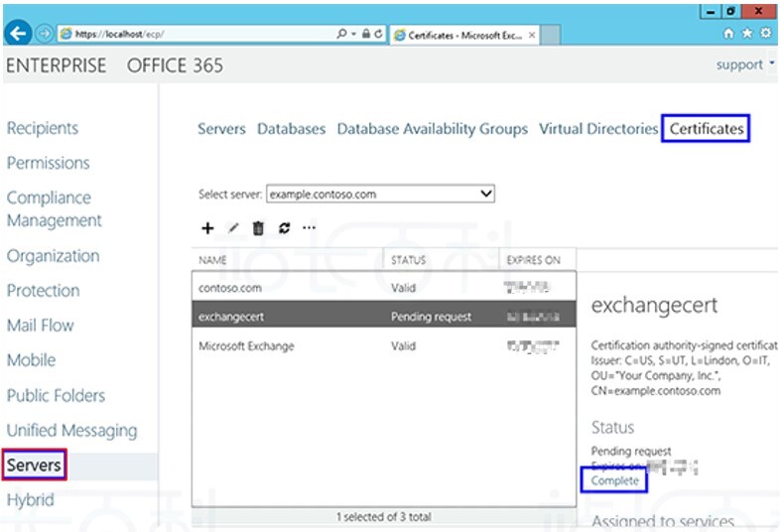Open Database Availability Groups tab
Screen dimensions: 780x532
pyautogui.click(x=433, y=129)
